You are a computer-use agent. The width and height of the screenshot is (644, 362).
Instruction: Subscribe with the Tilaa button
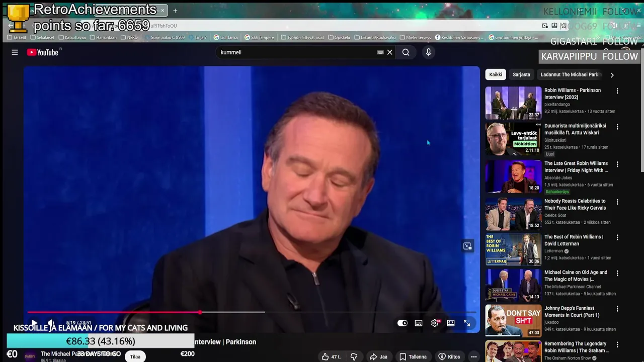coord(135,356)
